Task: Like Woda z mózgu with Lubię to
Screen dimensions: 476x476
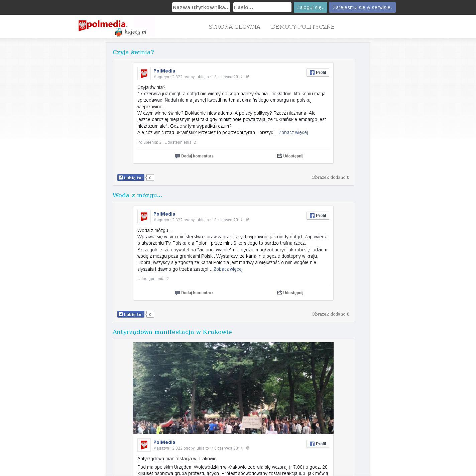Action: (x=131, y=315)
